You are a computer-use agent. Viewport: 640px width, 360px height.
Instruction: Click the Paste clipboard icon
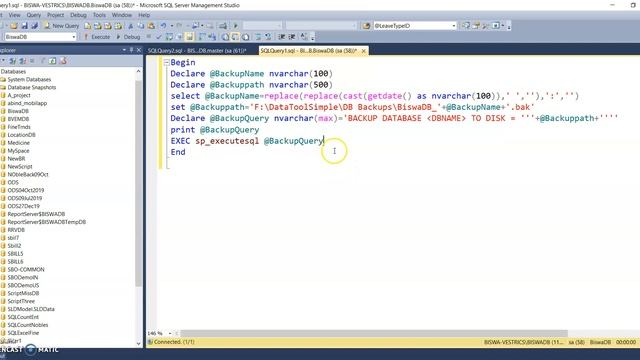point(151,26)
